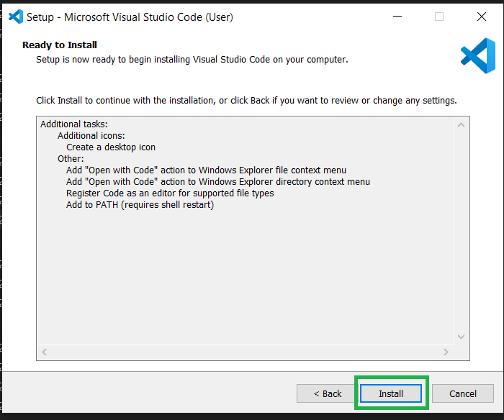The width and height of the screenshot is (504, 420).
Task: Cancel the Visual Studio Code setup
Action: coord(462,393)
